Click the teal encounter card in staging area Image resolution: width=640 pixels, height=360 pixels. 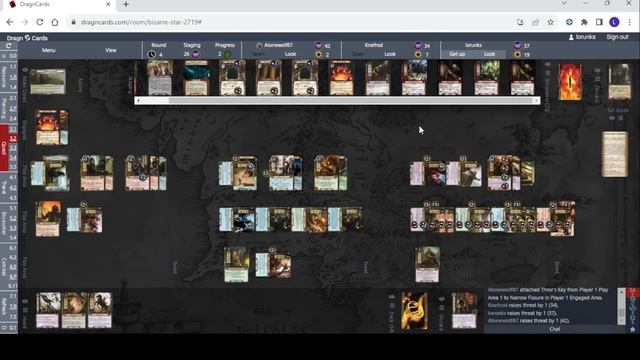pos(197,78)
